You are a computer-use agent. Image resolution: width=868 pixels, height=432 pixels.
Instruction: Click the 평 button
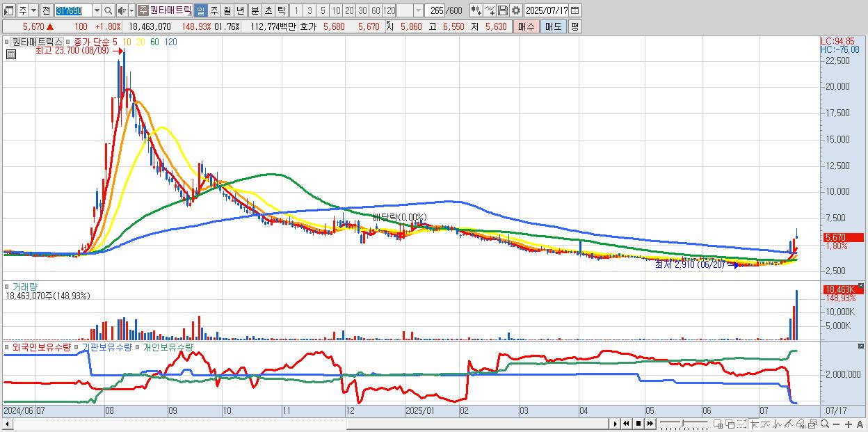coord(574,26)
